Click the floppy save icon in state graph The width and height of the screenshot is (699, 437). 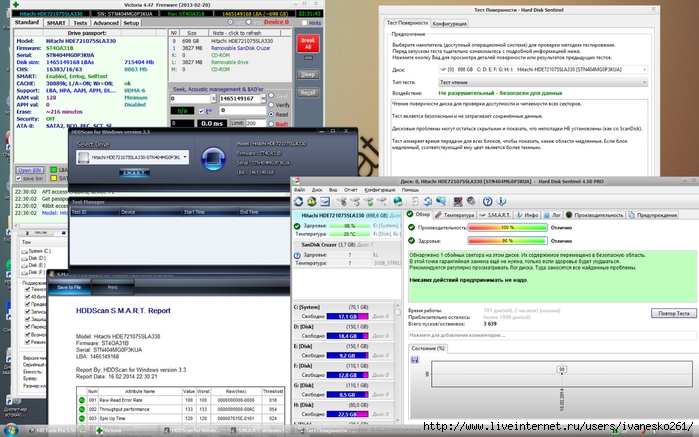tap(415, 359)
